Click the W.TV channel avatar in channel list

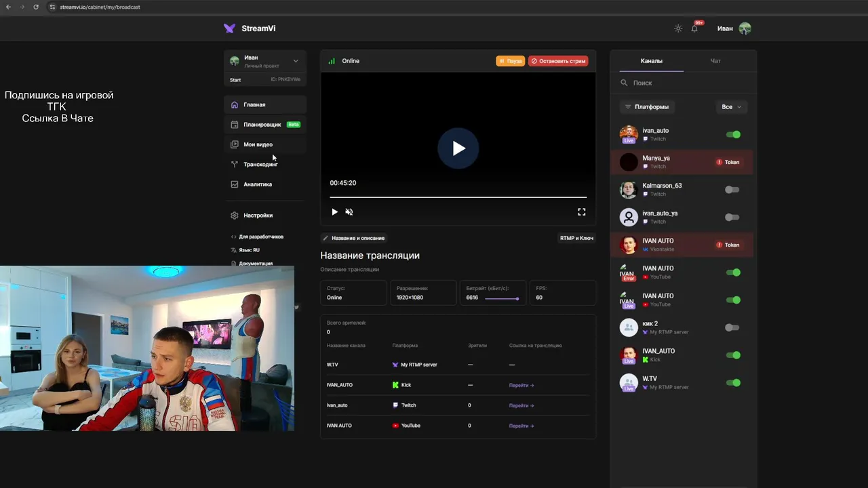(629, 383)
